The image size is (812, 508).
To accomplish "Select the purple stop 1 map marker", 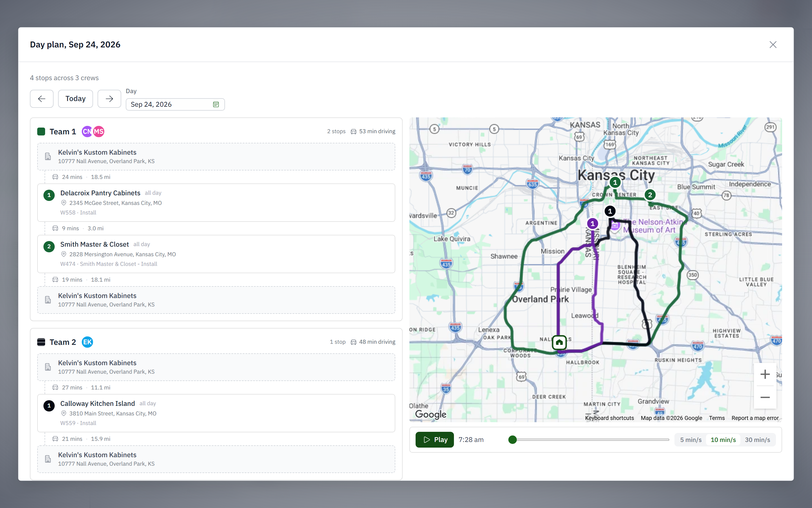I will point(593,224).
